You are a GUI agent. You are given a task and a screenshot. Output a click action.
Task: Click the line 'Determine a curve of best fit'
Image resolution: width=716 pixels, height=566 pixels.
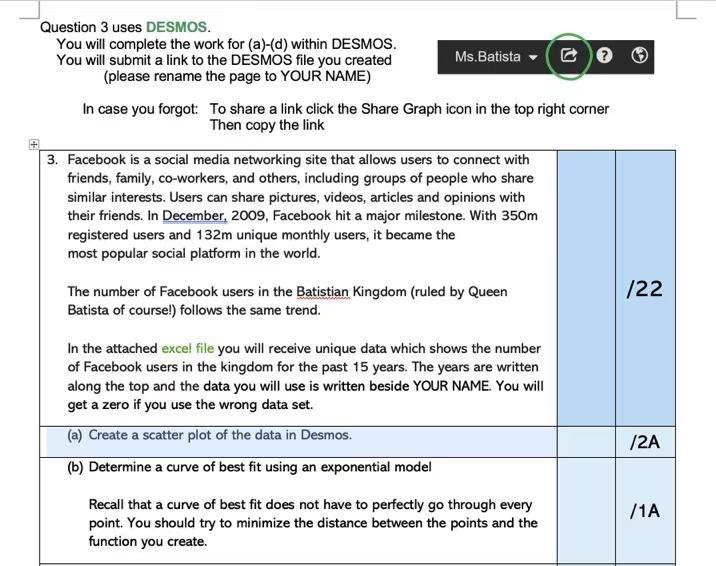pyautogui.click(x=260, y=467)
